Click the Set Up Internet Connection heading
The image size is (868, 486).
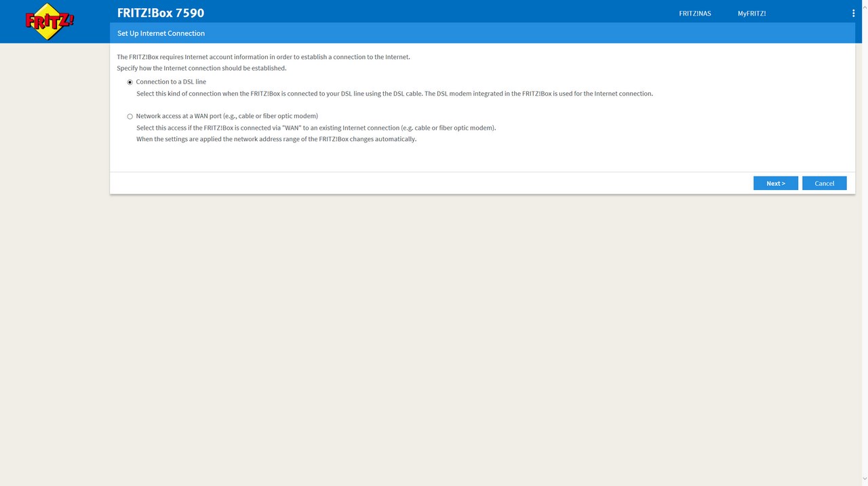coord(161,33)
